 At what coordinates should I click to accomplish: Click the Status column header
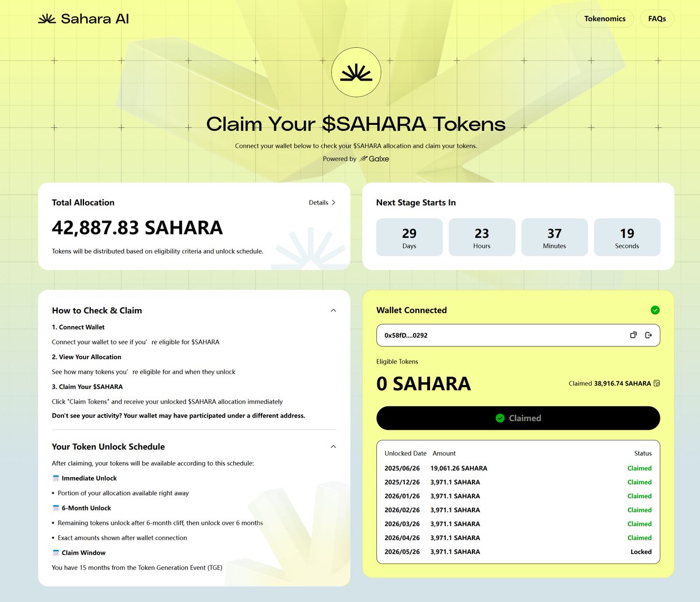coord(643,453)
